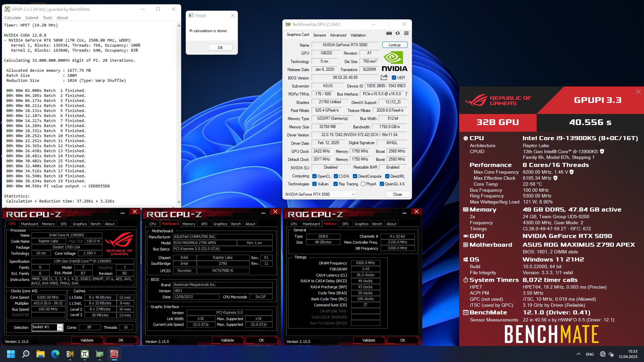The height and width of the screenshot is (362, 644).
Task: Enable the PhysX checkbox
Action: pos(363,184)
